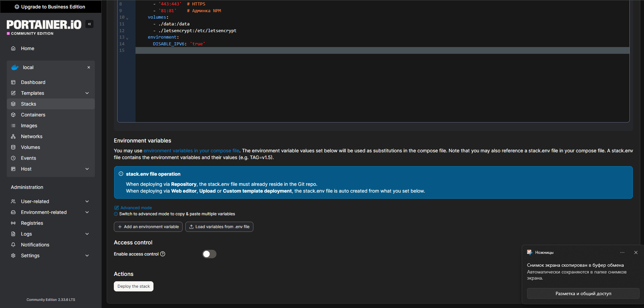The height and width of the screenshot is (308, 644).
Task: Expand the Environment-related chevron
Action: pos(87,212)
